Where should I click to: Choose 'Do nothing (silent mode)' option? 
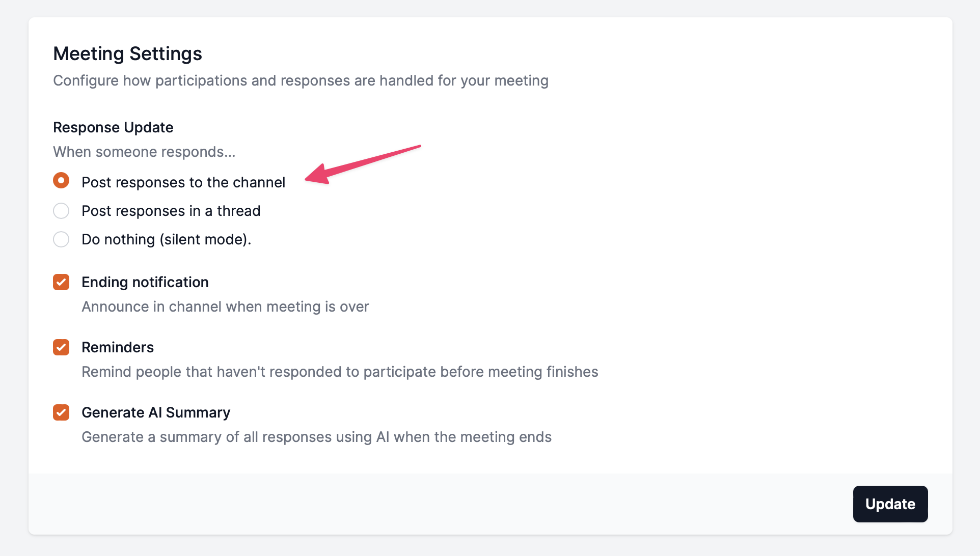61,239
